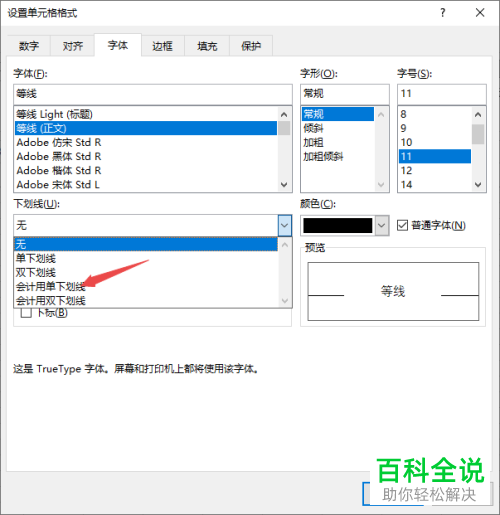Click the 字形 style input field

345,94
